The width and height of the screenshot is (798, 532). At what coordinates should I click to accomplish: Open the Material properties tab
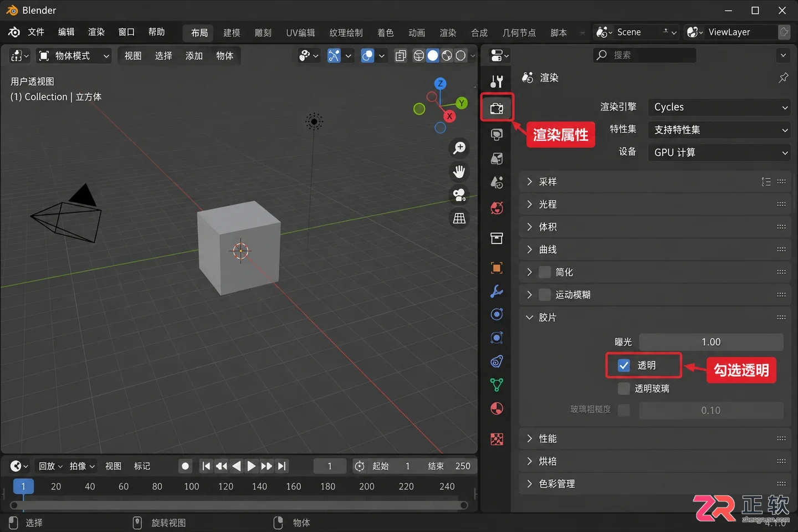point(497,408)
